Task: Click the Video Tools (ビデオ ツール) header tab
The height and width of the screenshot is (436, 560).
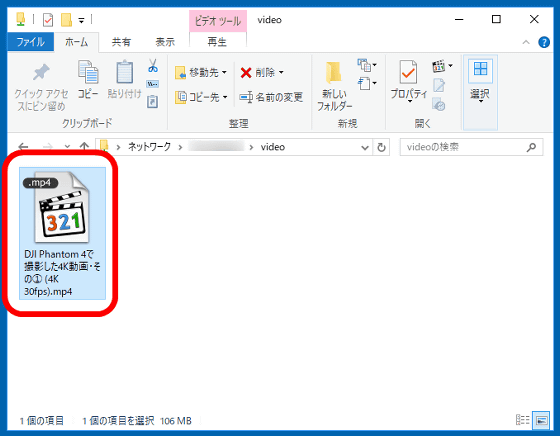Action: (218, 21)
